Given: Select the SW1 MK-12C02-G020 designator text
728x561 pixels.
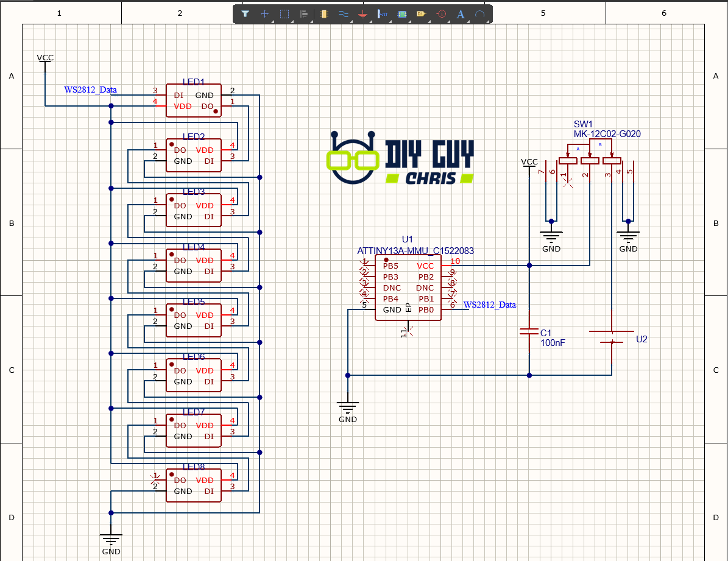Looking at the screenshot, I should (x=607, y=129).
